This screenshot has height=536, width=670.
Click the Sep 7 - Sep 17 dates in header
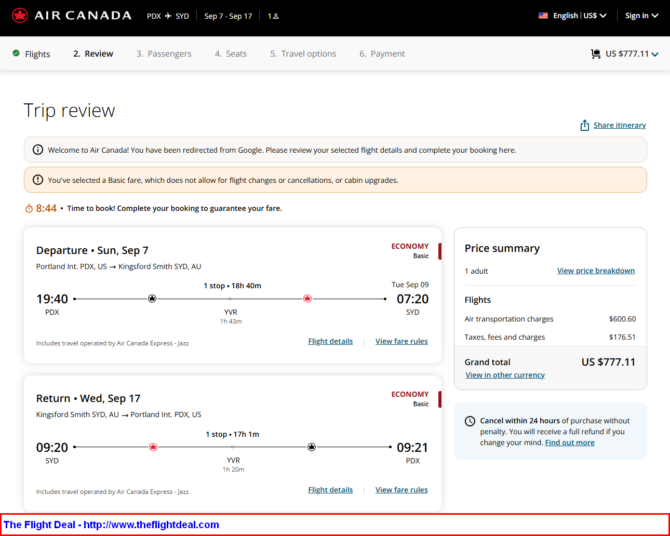coord(228,16)
